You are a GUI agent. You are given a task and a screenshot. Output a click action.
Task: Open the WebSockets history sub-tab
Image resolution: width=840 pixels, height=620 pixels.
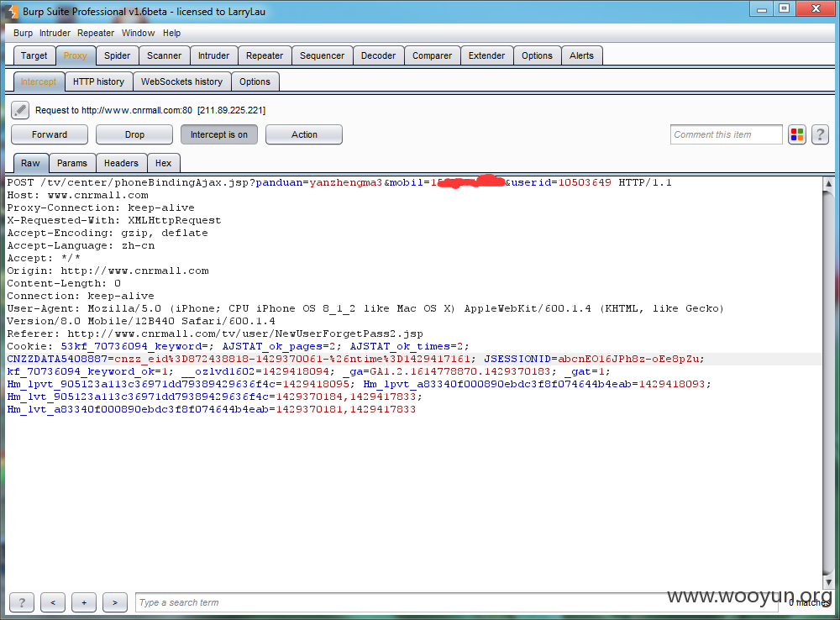tap(181, 81)
